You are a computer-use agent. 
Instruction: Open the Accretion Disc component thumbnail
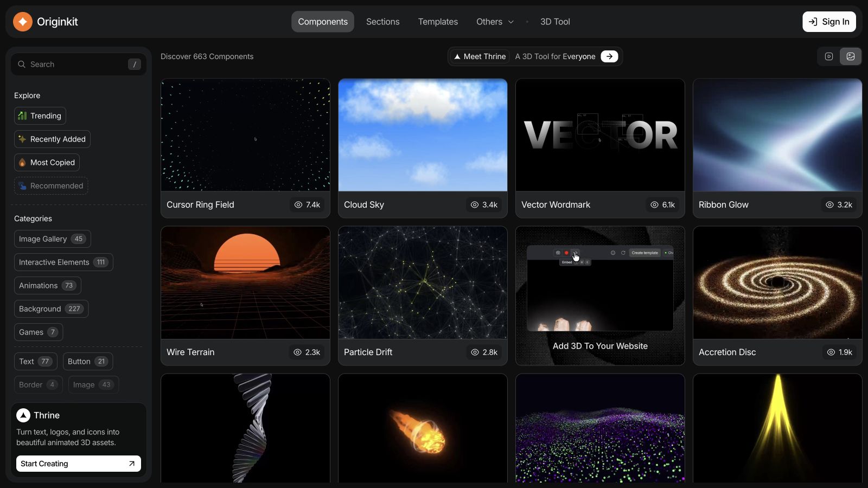coord(777,282)
